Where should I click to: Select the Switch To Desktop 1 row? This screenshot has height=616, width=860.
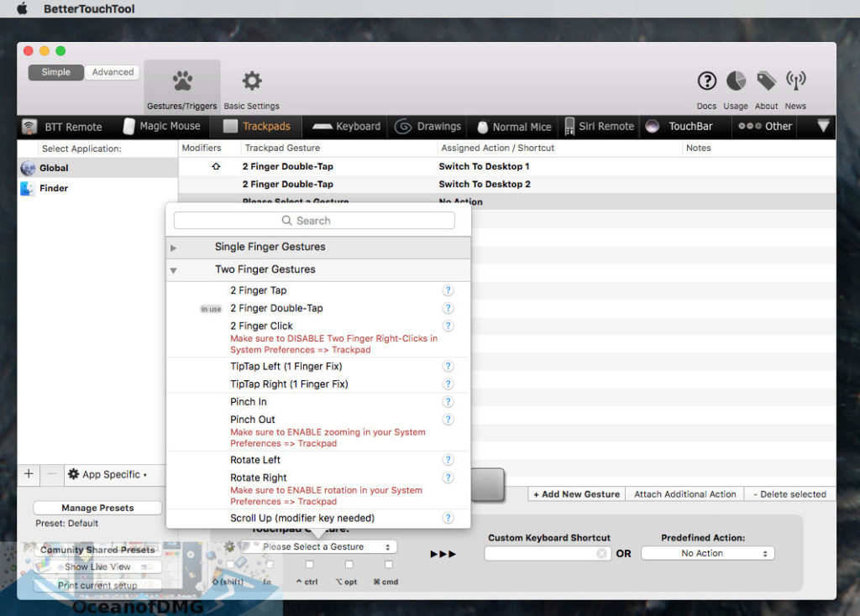pos(506,166)
